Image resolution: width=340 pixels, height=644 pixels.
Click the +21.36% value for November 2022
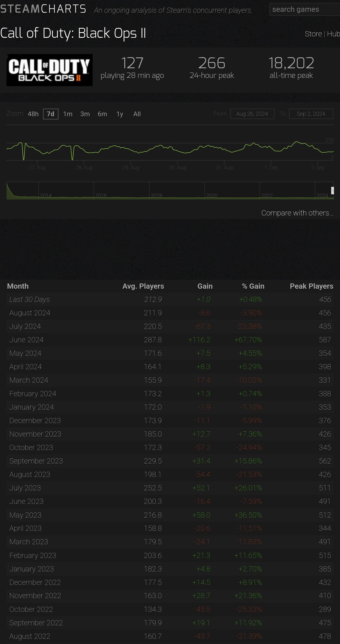[248, 596]
